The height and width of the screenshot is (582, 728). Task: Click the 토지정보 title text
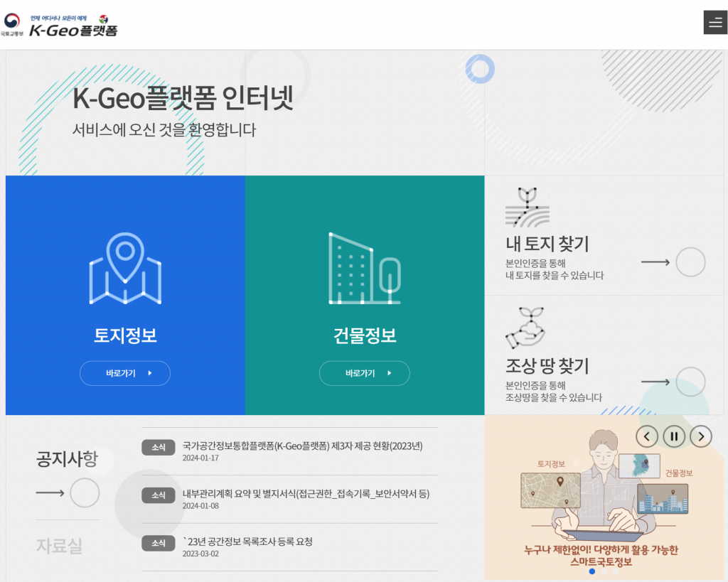[125, 335]
